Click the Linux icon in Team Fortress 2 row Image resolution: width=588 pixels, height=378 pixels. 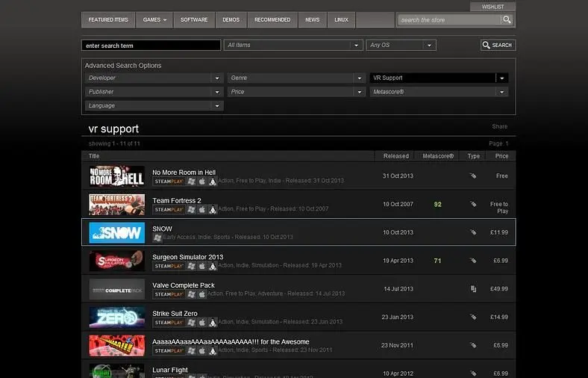[x=213, y=209]
